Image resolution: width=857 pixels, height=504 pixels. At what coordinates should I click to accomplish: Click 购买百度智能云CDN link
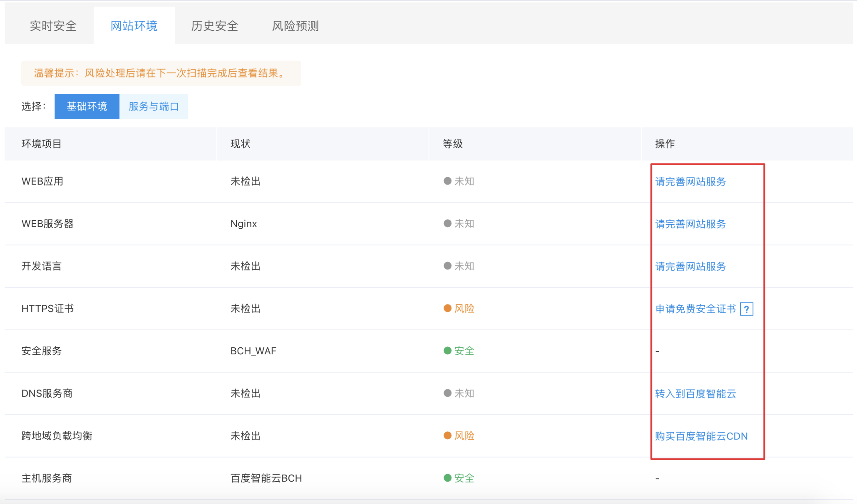701,436
